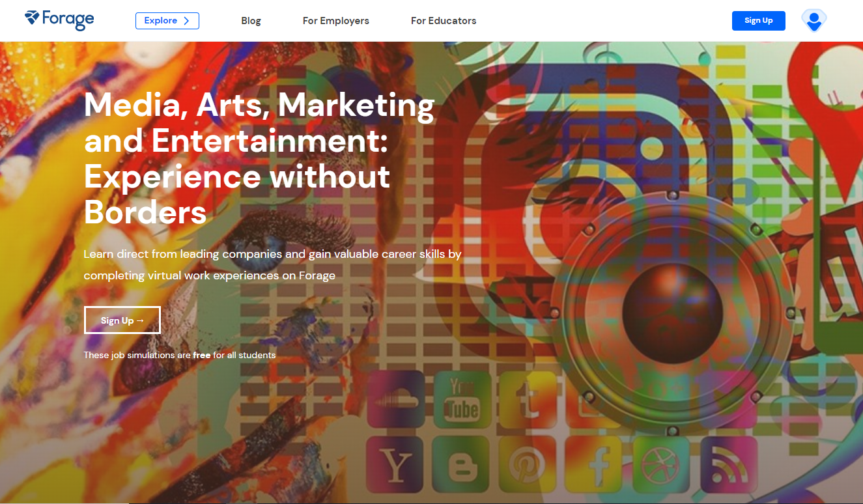Click the YouTube icon in hero image
This screenshot has height=504, width=863.
coord(460,399)
